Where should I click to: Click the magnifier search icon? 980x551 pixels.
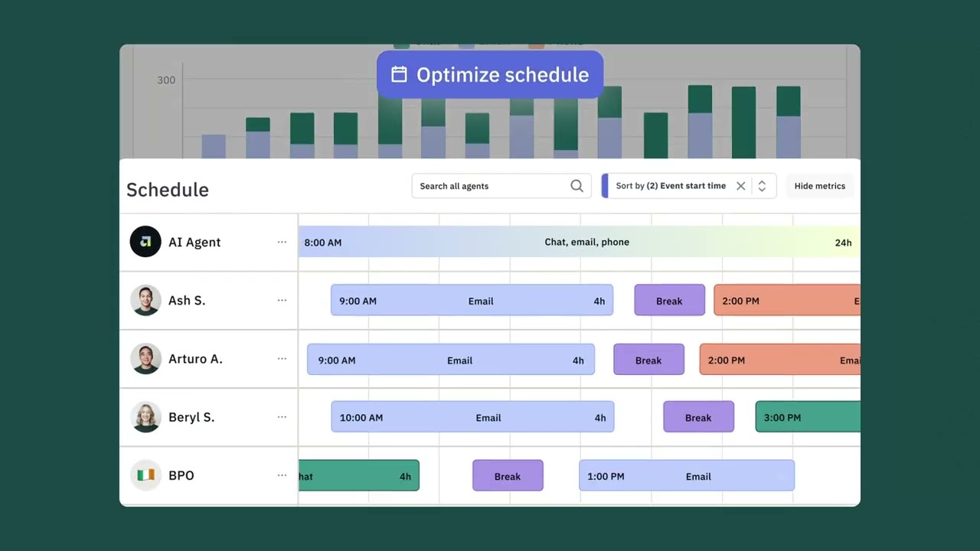[577, 186]
